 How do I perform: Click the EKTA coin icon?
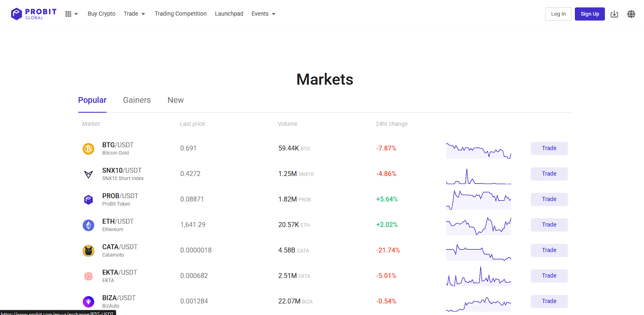(88, 276)
